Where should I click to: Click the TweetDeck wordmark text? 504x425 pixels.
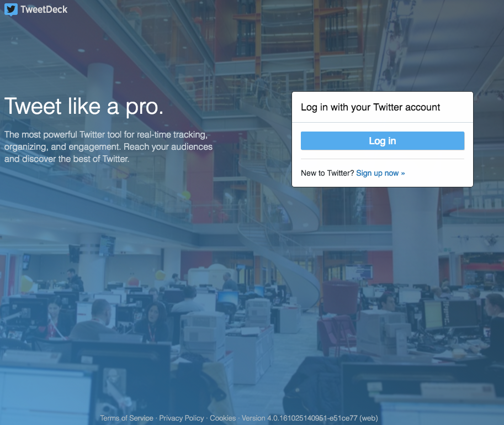pyautogui.click(x=44, y=9)
